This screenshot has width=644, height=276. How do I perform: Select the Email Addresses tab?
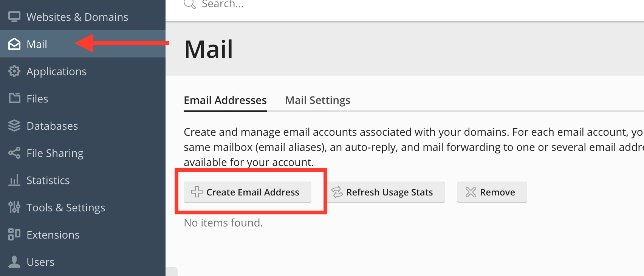tap(225, 100)
